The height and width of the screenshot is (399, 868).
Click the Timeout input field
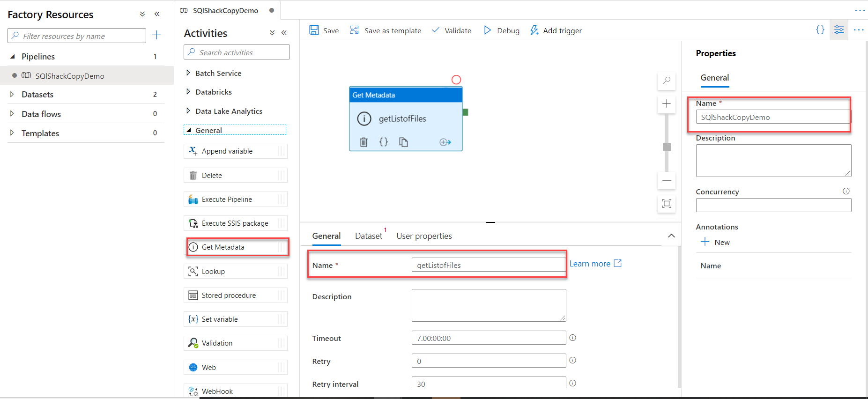[489, 338]
